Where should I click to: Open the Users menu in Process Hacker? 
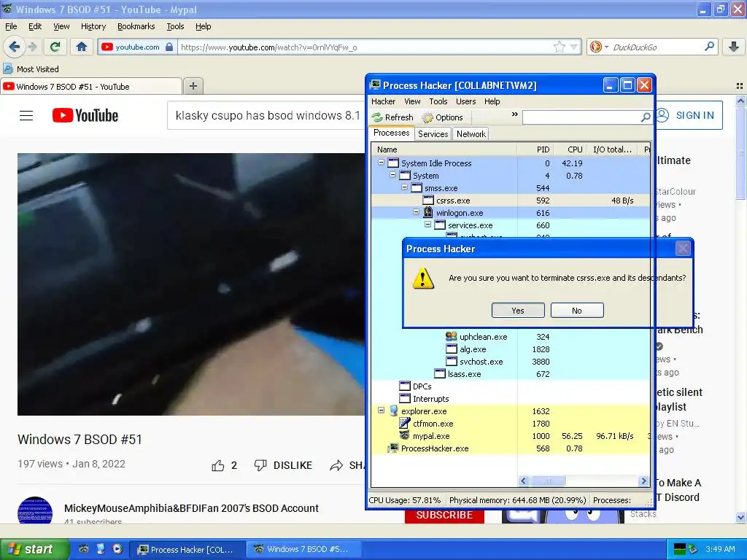coord(465,101)
